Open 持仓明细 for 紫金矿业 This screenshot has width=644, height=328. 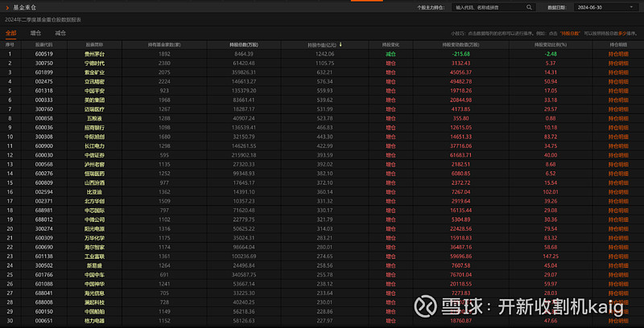pyautogui.click(x=618, y=72)
